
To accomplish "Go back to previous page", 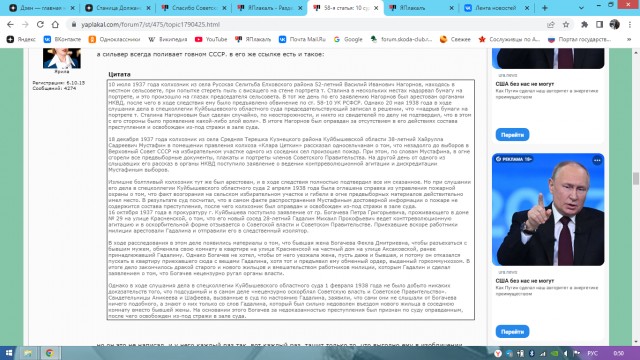I will coord(10,24).
